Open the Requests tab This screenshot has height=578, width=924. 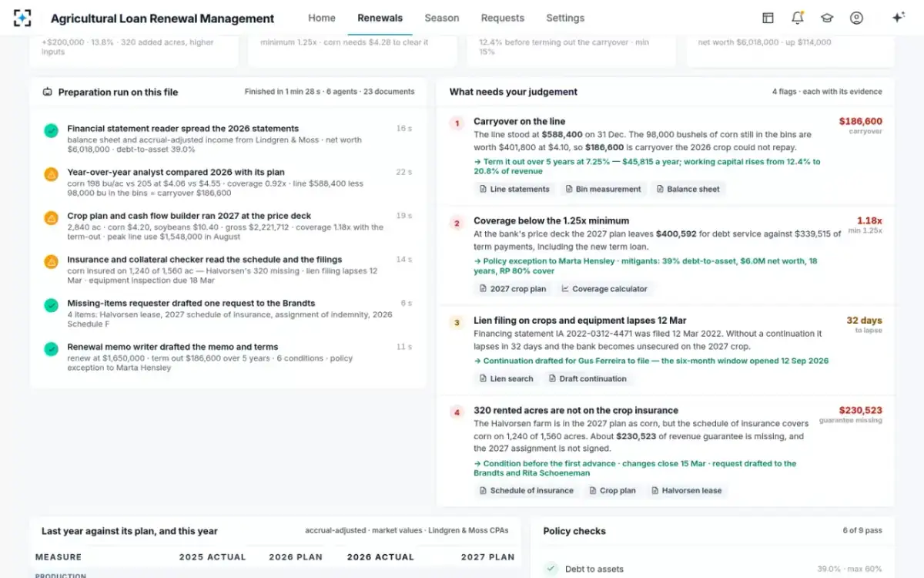click(x=503, y=18)
